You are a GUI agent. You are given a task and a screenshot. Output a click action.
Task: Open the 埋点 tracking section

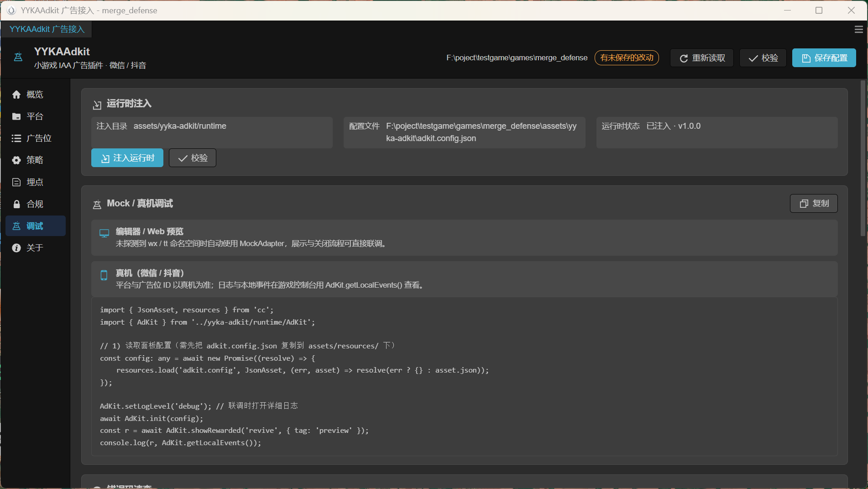[x=35, y=182]
